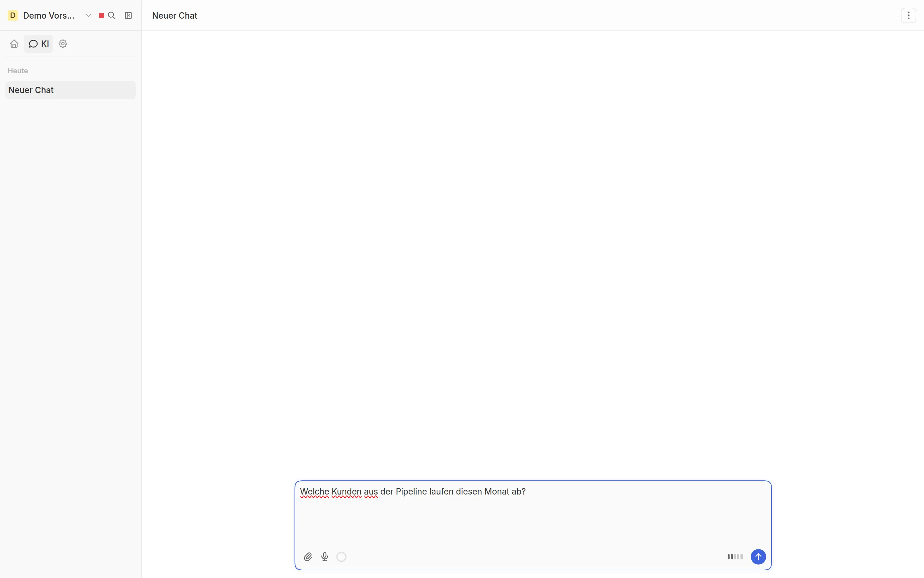Start voice input with microphone icon

pos(325,556)
